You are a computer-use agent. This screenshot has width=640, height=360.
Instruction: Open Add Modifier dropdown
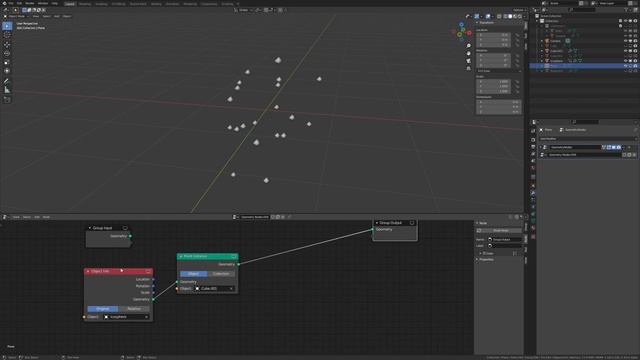point(587,139)
